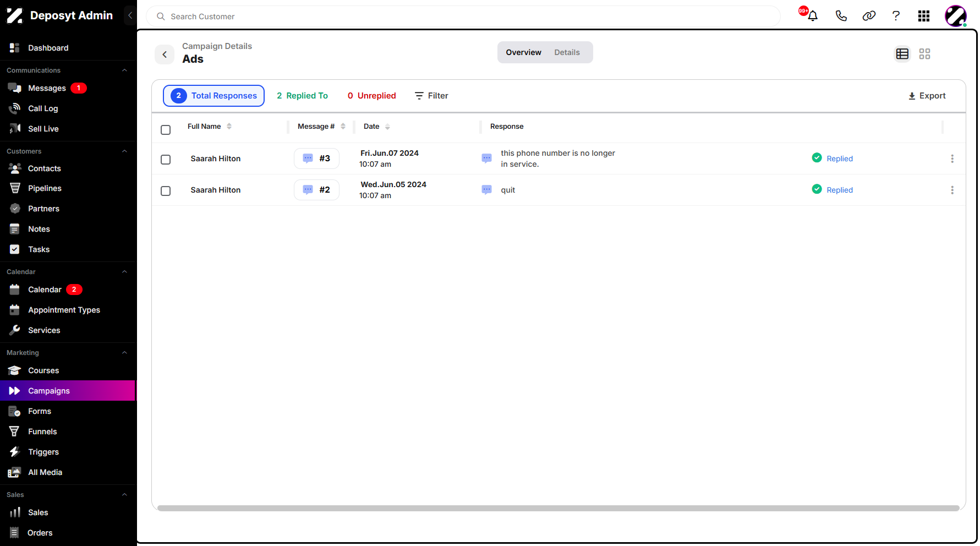
Task: Select the Overview tab
Action: click(x=523, y=52)
